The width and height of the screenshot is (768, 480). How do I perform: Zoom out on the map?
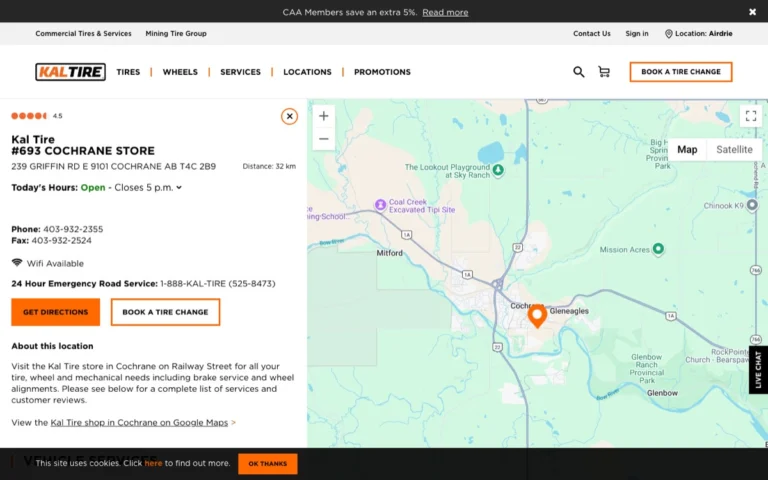click(324, 139)
